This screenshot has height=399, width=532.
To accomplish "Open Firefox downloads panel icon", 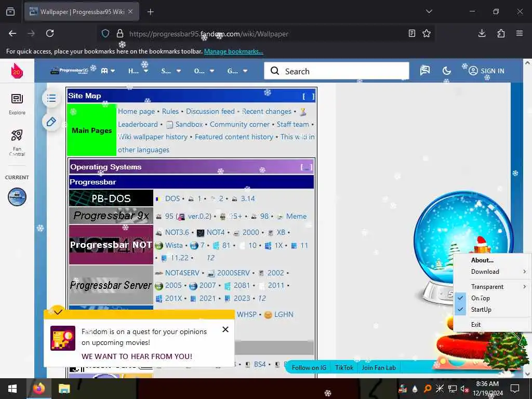I will (482, 33).
